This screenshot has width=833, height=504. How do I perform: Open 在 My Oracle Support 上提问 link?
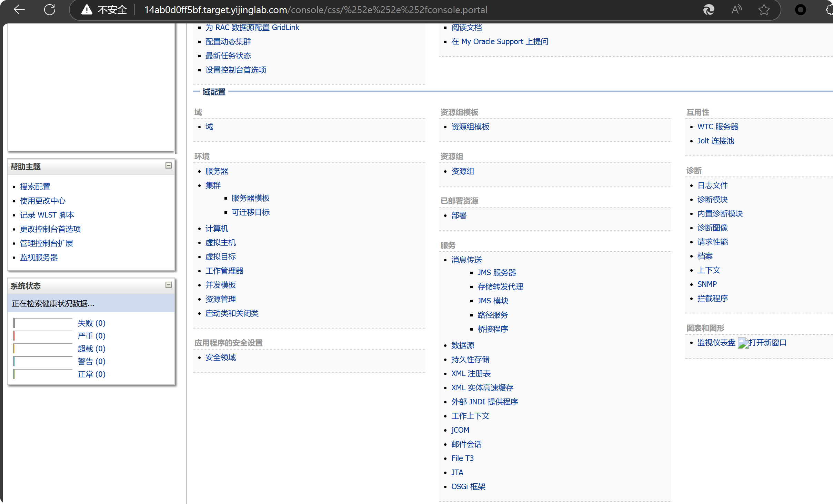500,41
